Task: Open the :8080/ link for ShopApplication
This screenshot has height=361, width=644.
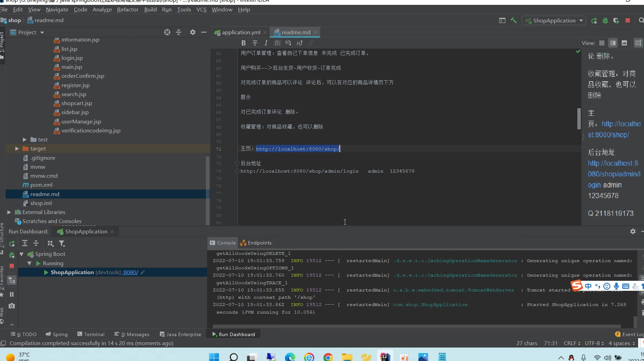Action: coord(130,272)
